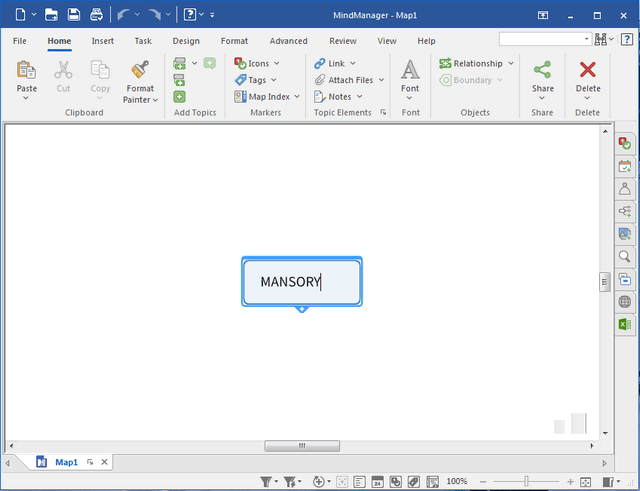This screenshot has height=491, width=640.
Task: Open the Task Info calendar pane icon
Action: [625, 166]
